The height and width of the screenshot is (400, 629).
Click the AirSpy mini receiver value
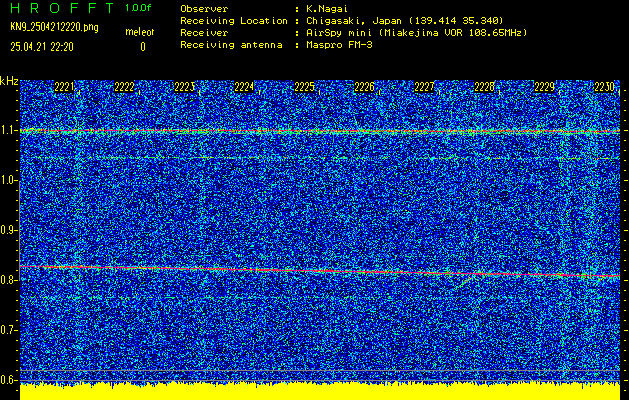pos(417,33)
